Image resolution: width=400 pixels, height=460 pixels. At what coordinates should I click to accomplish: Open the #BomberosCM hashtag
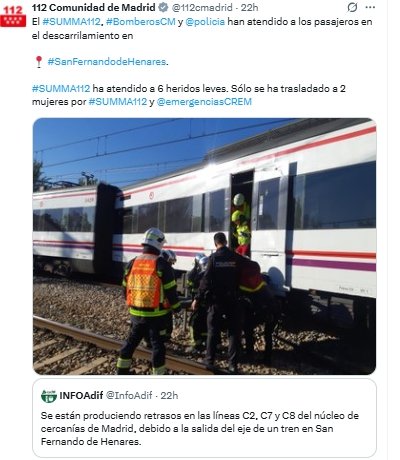click(x=141, y=22)
